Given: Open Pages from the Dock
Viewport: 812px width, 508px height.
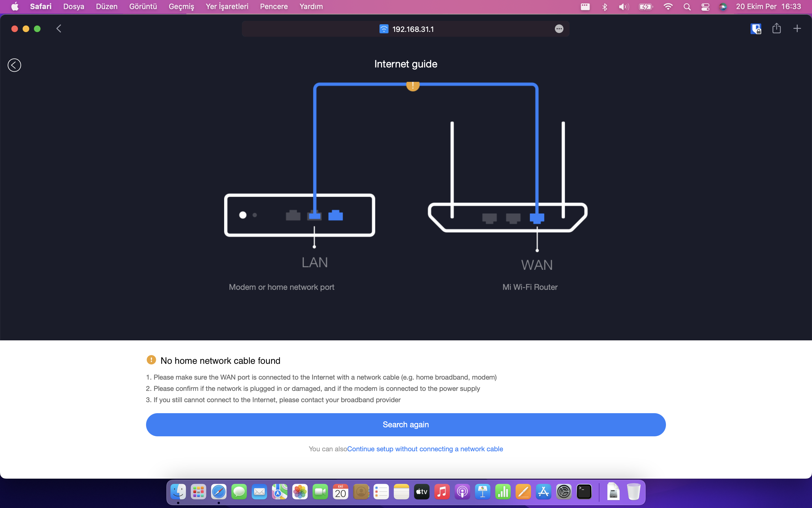Looking at the screenshot, I should pyautogui.click(x=523, y=492).
